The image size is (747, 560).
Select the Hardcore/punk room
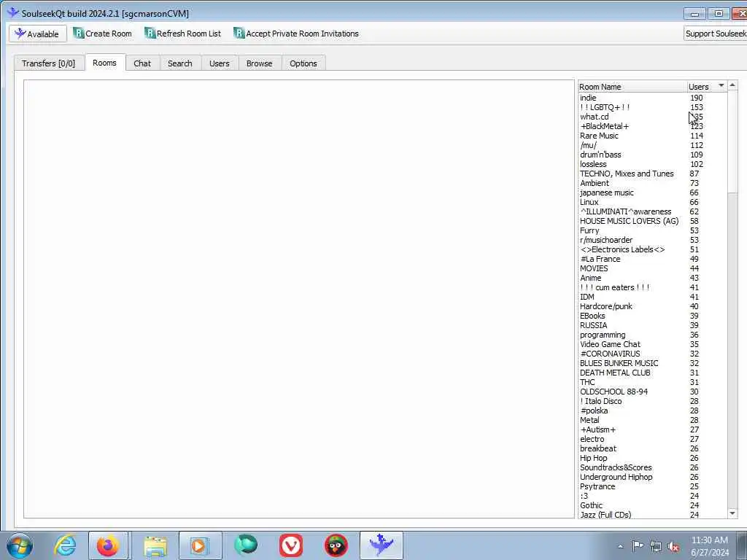tap(651, 307)
